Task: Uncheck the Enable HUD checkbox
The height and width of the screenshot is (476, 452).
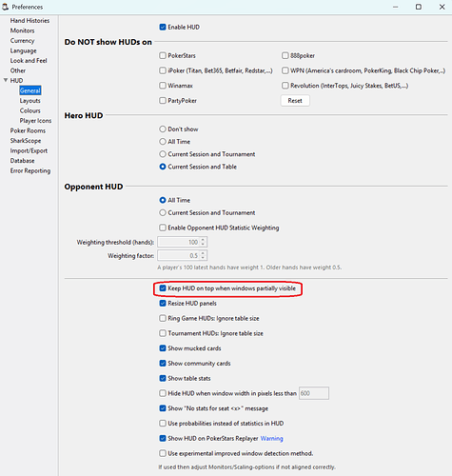Action: click(163, 28)
